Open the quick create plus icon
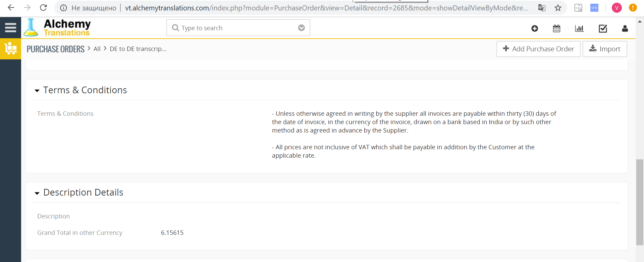Screen dimensions: 644x262 (535, 29)
